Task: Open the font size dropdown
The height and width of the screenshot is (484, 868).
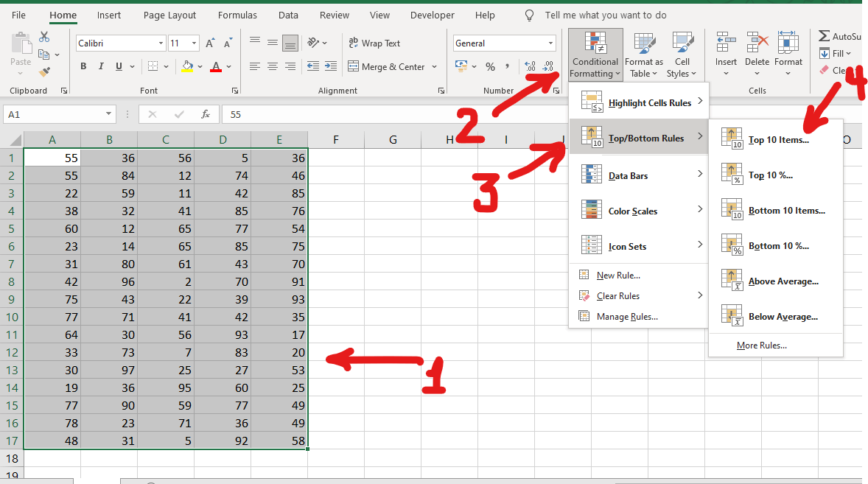Action: pyautogui.click(x=194, y=43)
